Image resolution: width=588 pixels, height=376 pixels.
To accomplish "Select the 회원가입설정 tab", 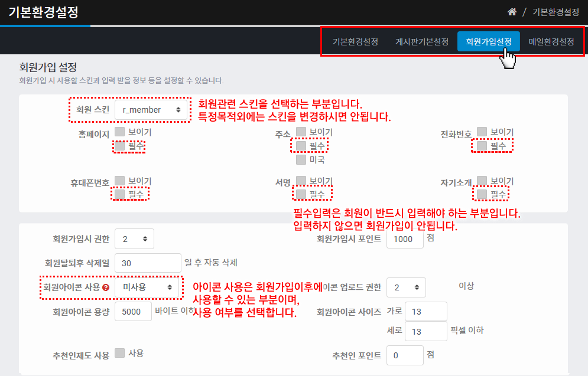I will [488, 42].
